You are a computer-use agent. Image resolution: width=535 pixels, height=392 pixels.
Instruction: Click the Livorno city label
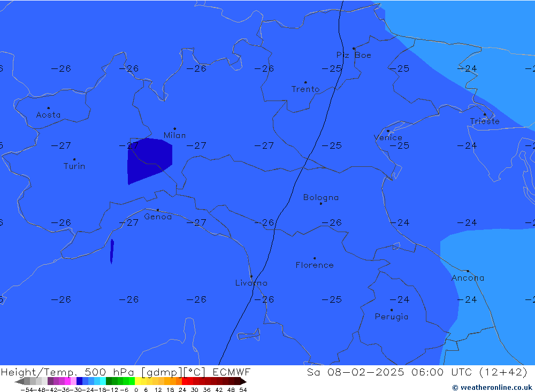click(251, 283)
